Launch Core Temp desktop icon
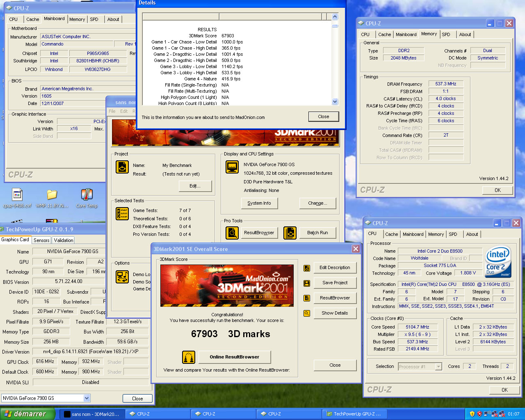 (87, 194)
